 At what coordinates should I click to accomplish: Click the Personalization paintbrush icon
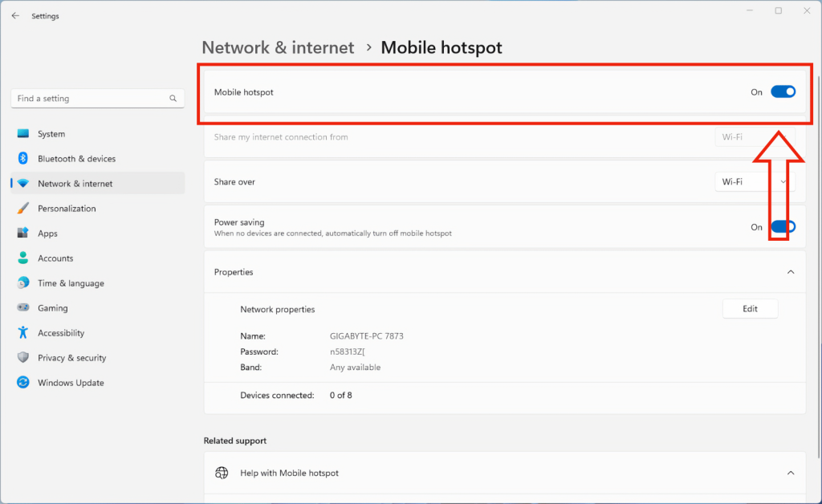(23, 209)
